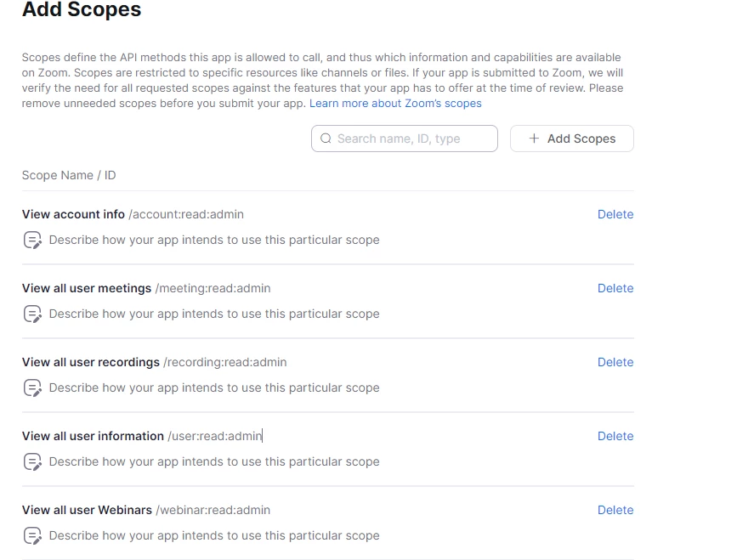Click the note icon under View all user Webinars
Viewport: 737px width, 560px height.
pos(32,535)
